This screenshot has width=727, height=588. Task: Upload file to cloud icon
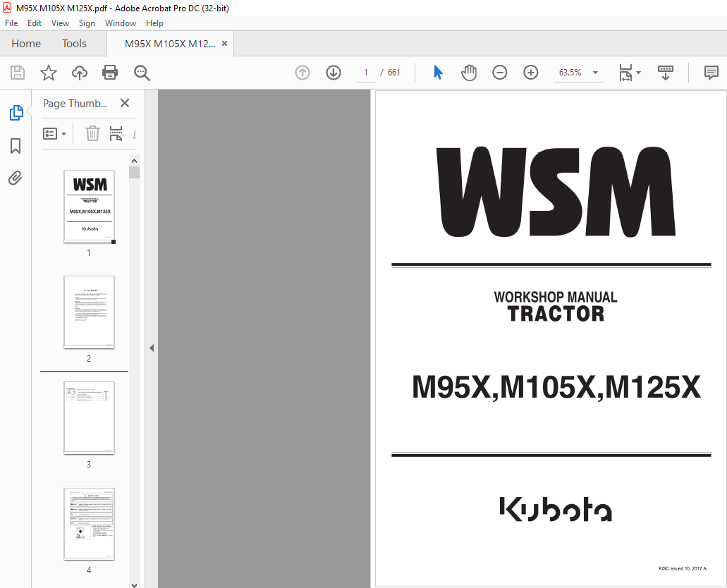79,73
